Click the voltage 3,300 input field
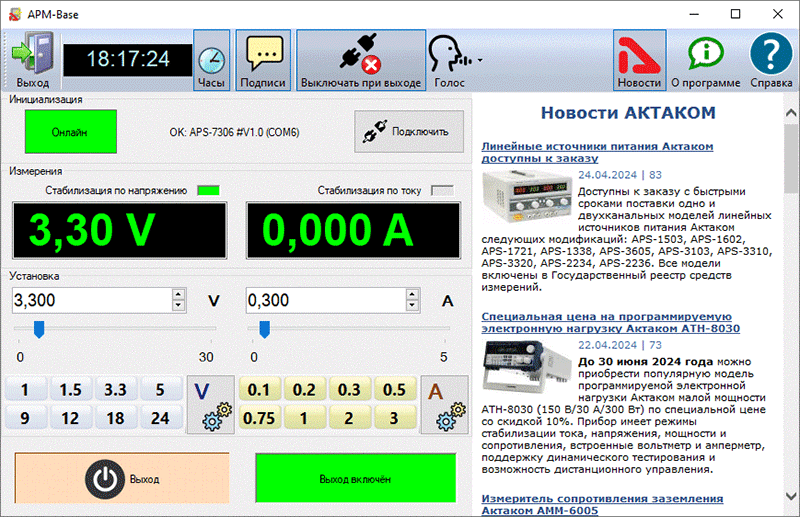Screen dimensions: 800x517 pyautogui.click(x=92, y=300)
